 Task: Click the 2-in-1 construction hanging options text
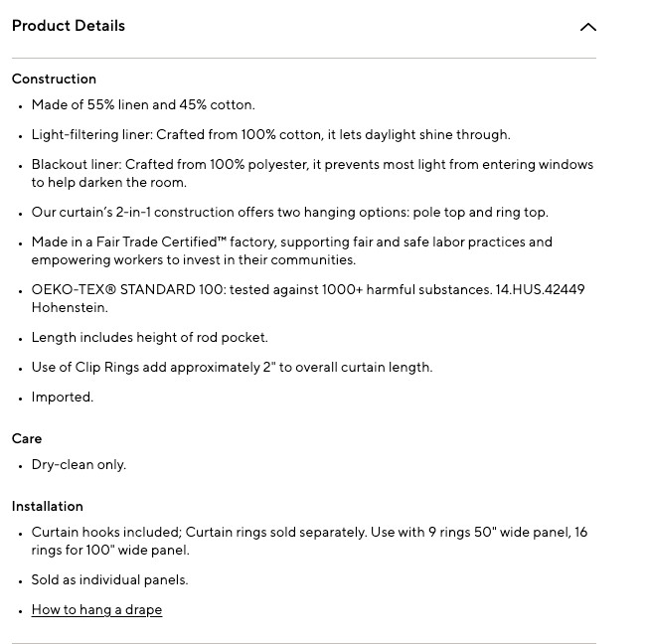(289, 212)
